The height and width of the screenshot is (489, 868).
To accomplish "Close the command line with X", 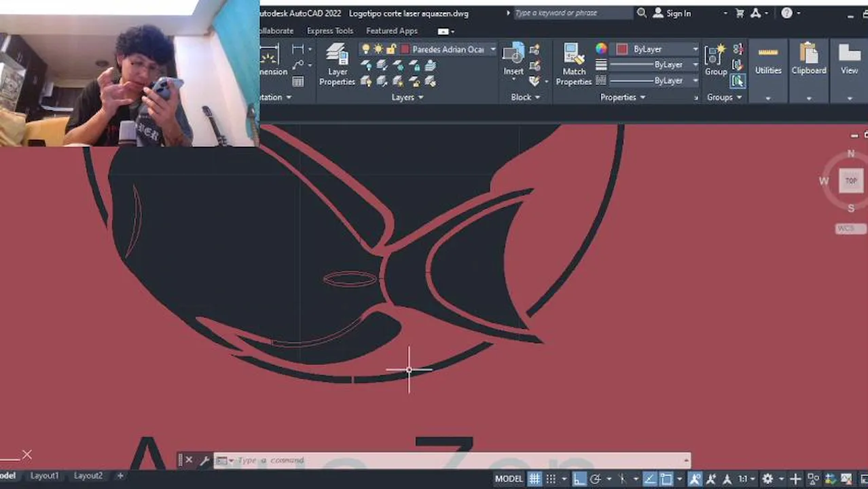I will point(189,460).
